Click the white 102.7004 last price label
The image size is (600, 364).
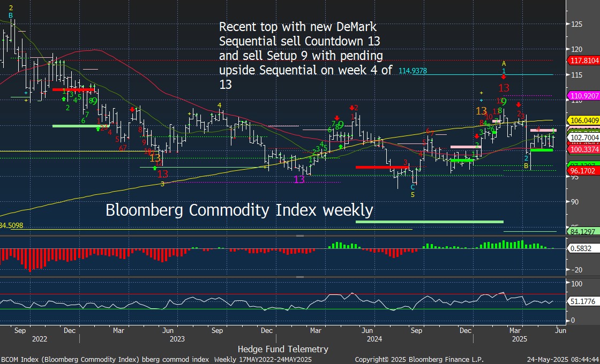pos(584,137)
